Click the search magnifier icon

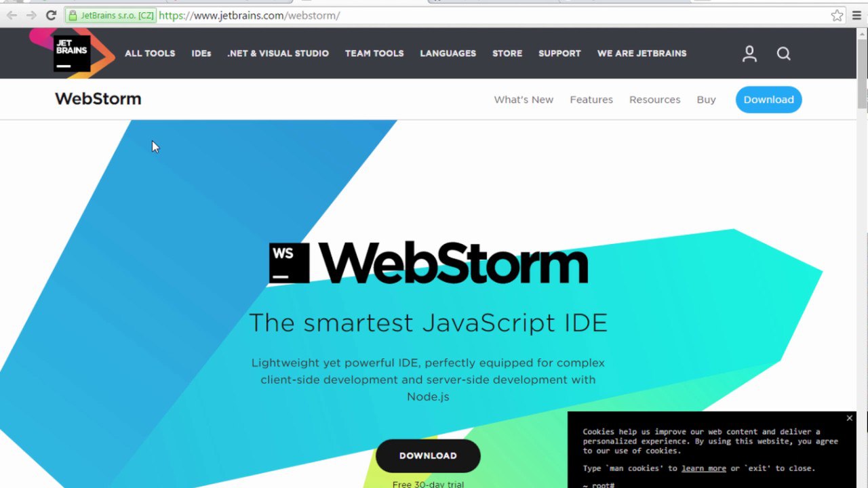[x=784, y=54]
